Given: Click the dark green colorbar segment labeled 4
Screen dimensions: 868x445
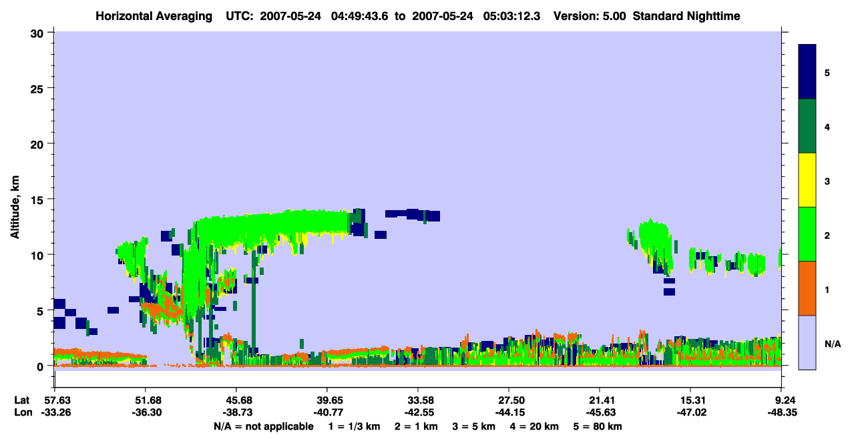Looking at the screenshot, I should click(807, 126).
